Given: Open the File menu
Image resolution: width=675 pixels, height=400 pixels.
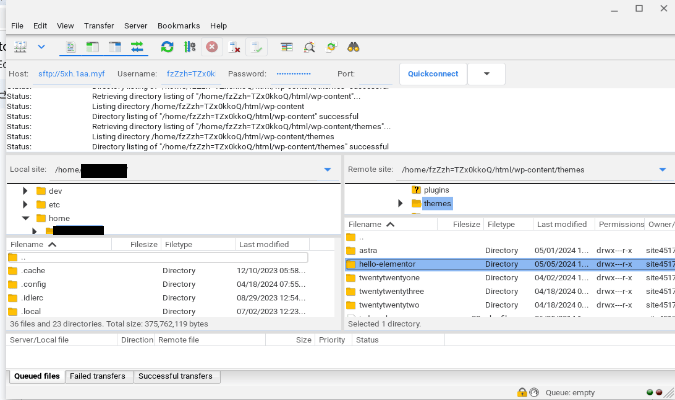Looking at the screenshot, I should click(x=17, y=26).
